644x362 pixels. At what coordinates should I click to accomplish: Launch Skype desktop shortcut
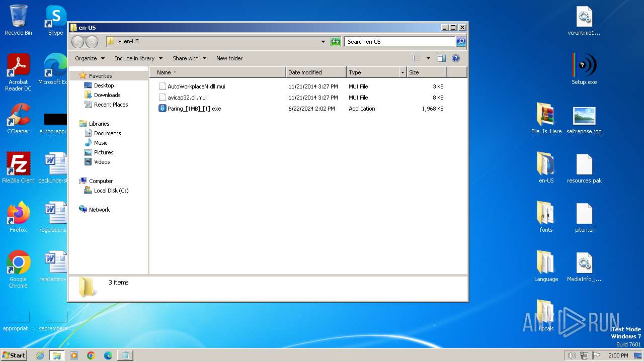[55, 20]
